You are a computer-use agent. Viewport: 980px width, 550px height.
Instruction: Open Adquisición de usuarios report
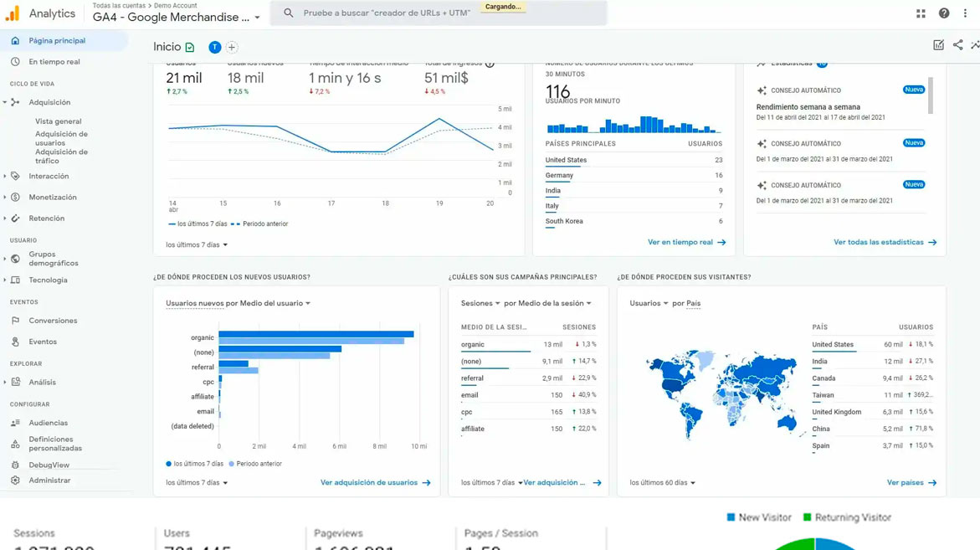point(61,138)
